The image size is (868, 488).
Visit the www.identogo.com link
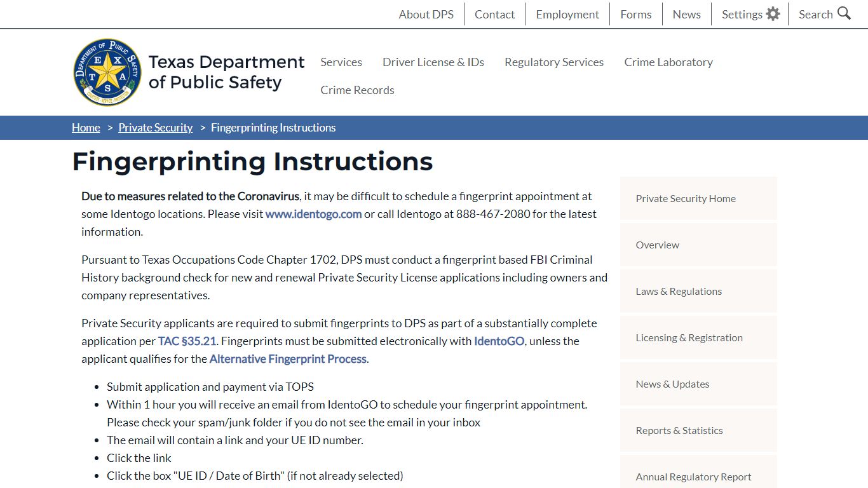coord(313,213)
